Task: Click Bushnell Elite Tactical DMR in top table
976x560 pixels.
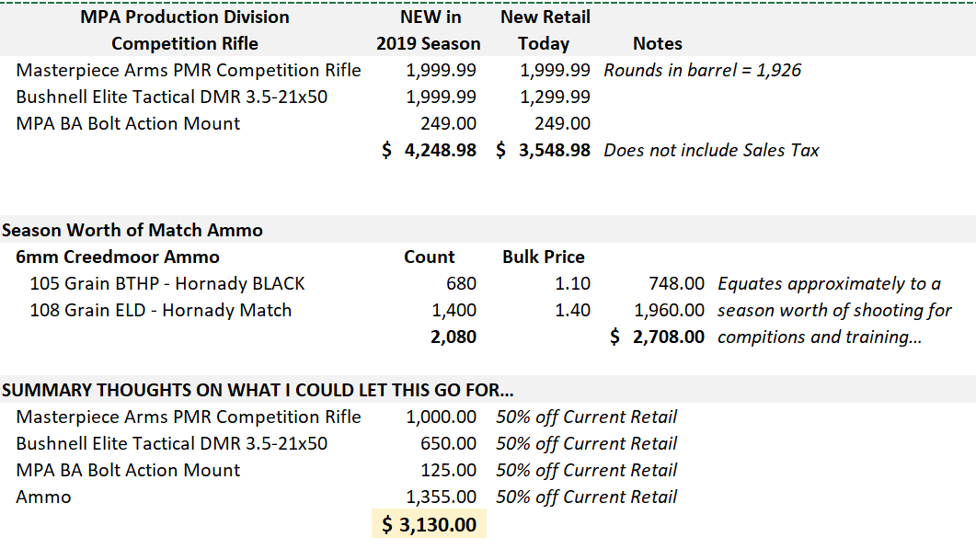Action: [172, 97]
